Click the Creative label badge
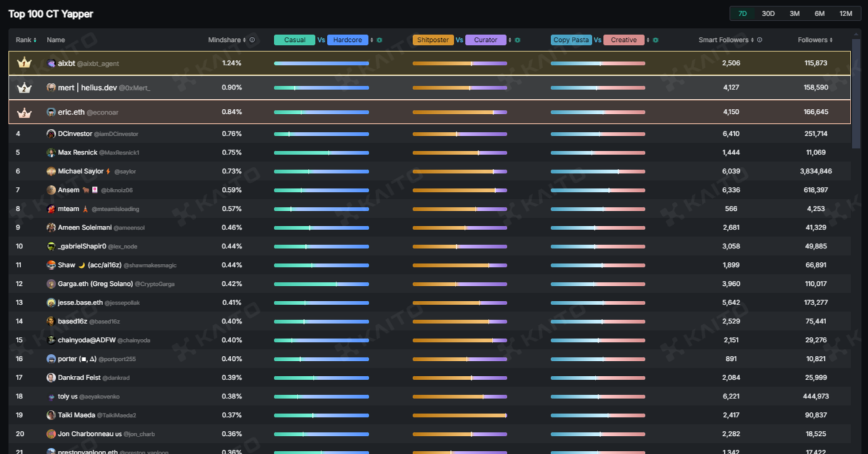 coord(624,40)
